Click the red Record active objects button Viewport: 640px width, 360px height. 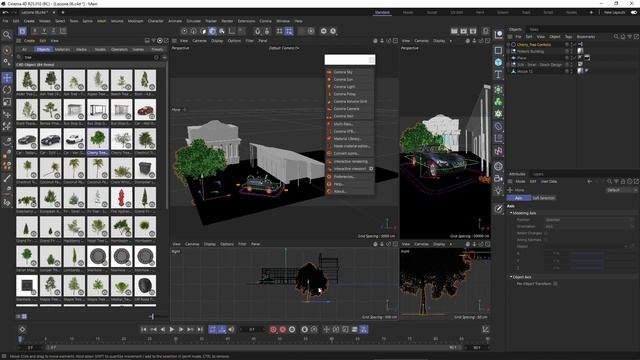pyautogui.click(x=273, y=329)
